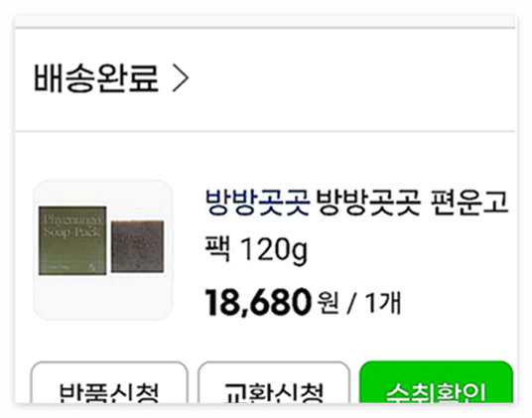Tap the 팩 120g product name line
532x418 pixels.
[x=256, y=250]
